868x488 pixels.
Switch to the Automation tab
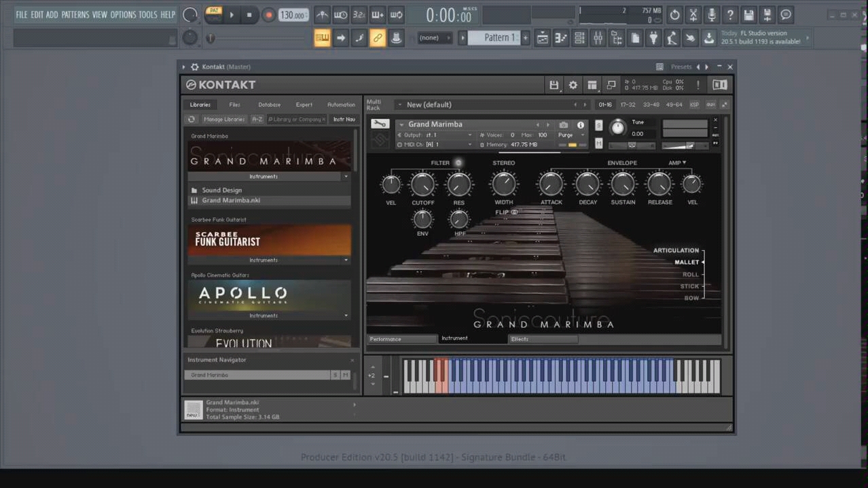pyautogui.click(x=341, y=105)
